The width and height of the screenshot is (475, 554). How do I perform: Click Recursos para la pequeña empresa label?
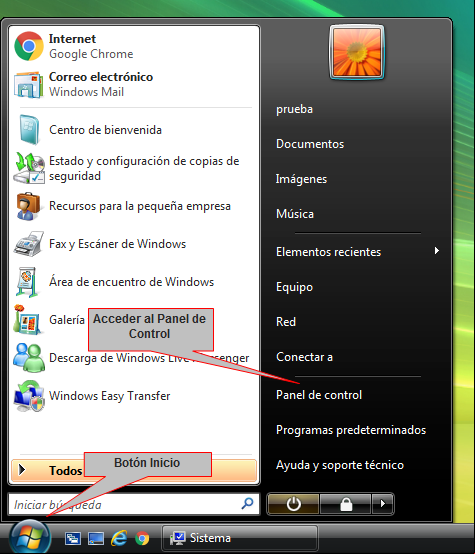click(140, 206)
